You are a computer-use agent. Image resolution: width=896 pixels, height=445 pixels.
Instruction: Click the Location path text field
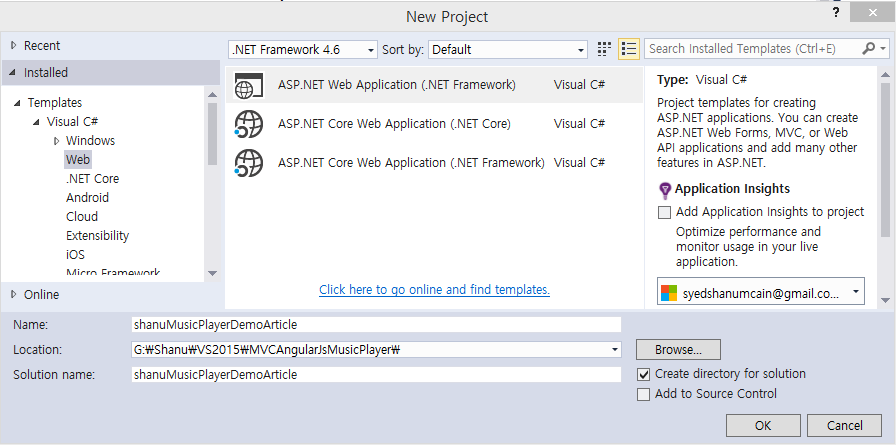pos(369,350)
